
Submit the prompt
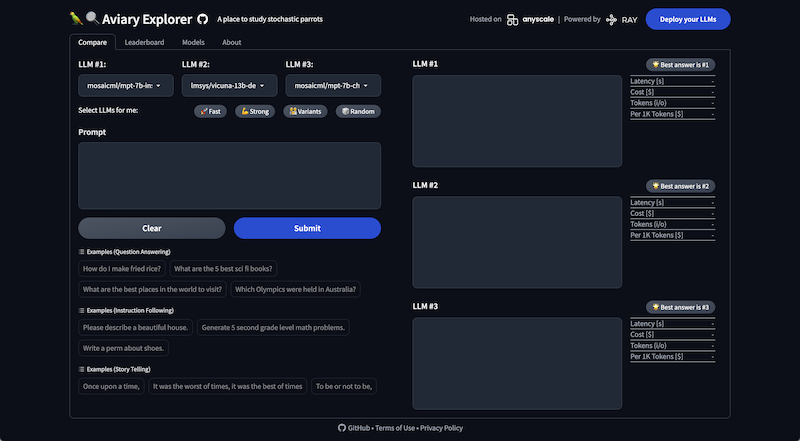pyautogui.click(x=307, y=228)
